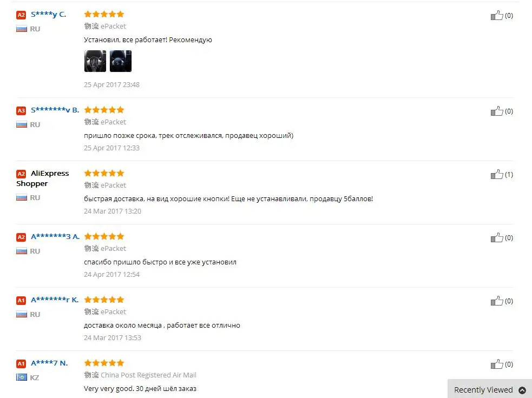Image resolution: width=532 pixels, height=398 pixels.
Task: Click thumbs-up on A****7 N.'s review
Action: pos(497,364)
